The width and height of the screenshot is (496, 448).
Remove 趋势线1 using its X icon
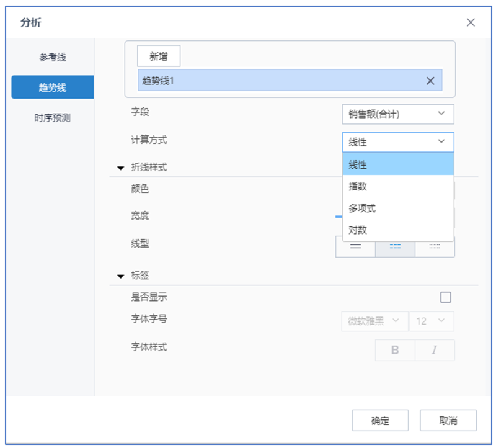coord(430,80)
